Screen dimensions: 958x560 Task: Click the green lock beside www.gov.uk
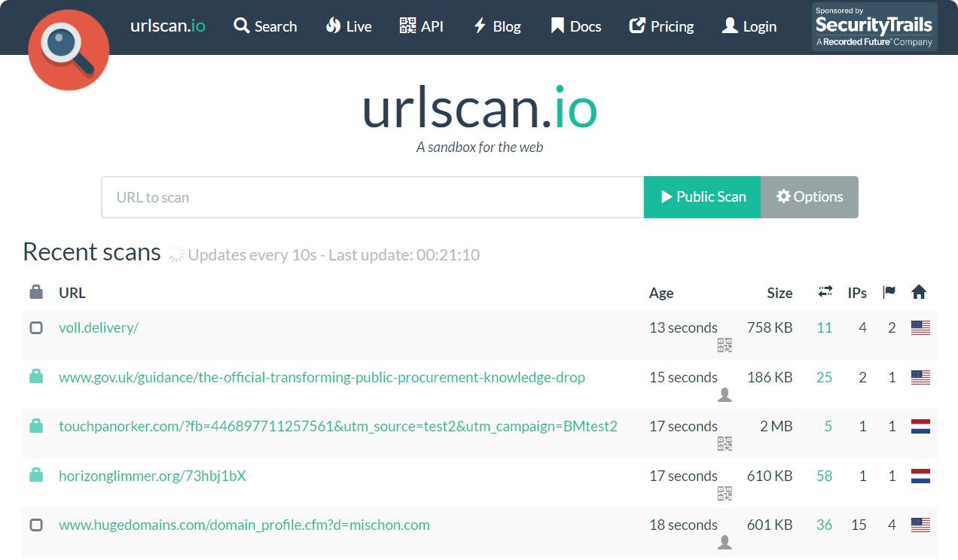36,376
